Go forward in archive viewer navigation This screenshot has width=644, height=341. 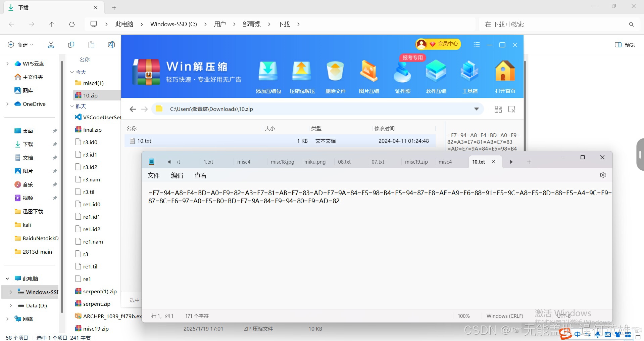[145, 109]
